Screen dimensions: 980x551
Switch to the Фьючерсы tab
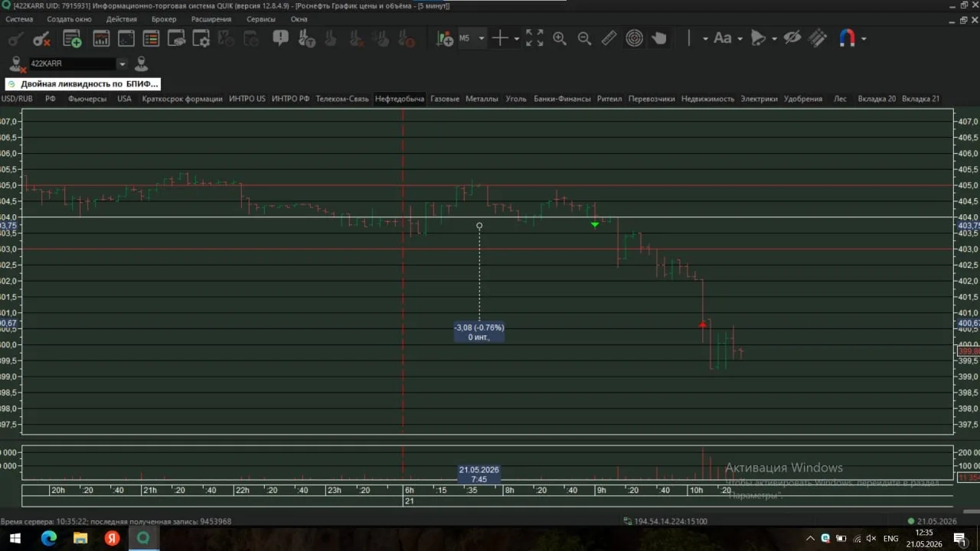pos(87,99)
